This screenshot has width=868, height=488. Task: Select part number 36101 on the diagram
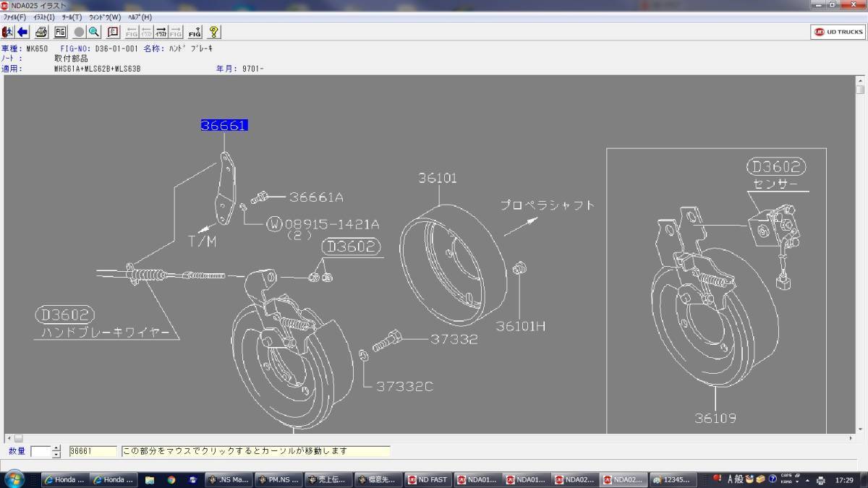tap(438, 178)
